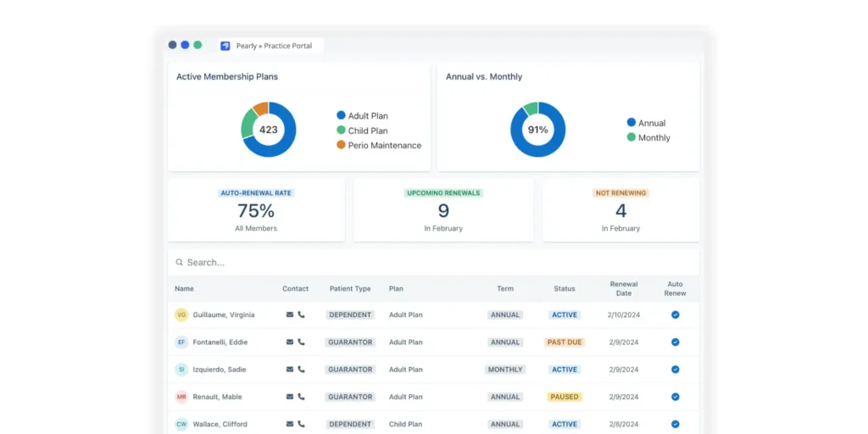Toggle auto renew for Guillaume, Virginia
This screenshot has height=434, width=868.
(676, 314)
